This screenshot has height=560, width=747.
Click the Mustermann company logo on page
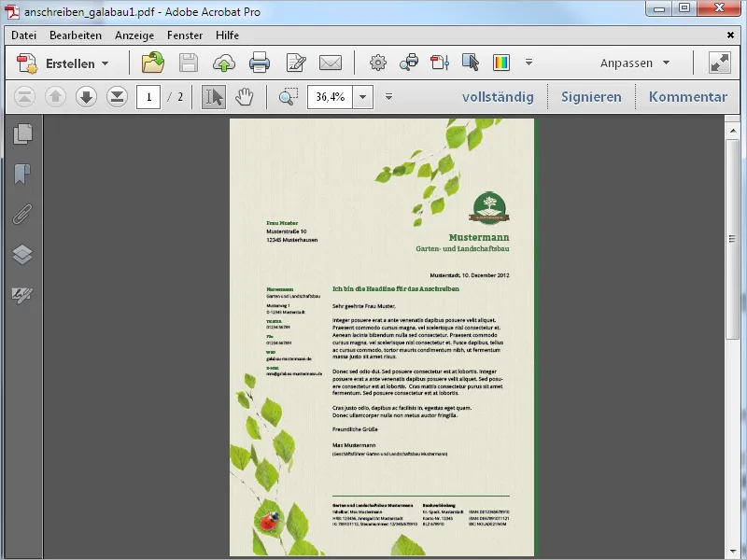pos(489,208)
